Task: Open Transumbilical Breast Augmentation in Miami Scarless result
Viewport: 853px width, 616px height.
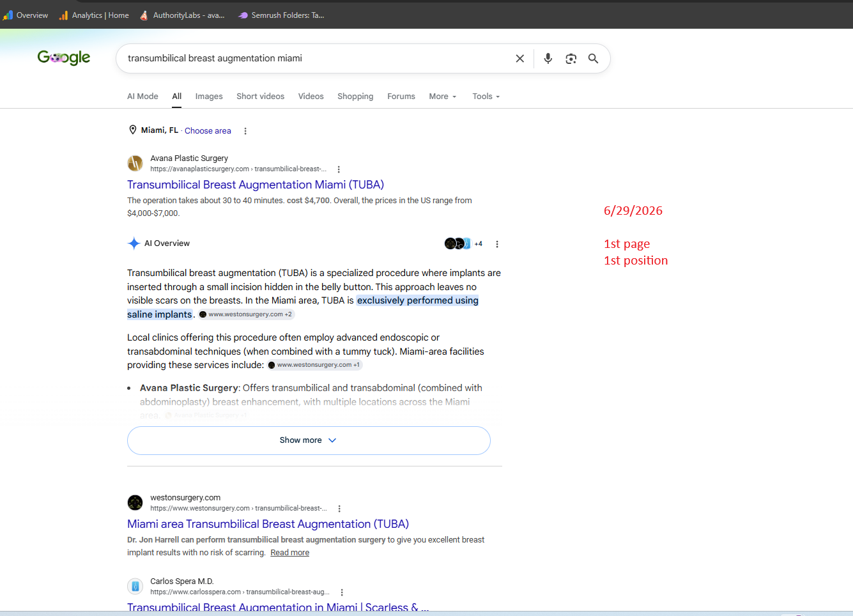Action: pos(278,607)
